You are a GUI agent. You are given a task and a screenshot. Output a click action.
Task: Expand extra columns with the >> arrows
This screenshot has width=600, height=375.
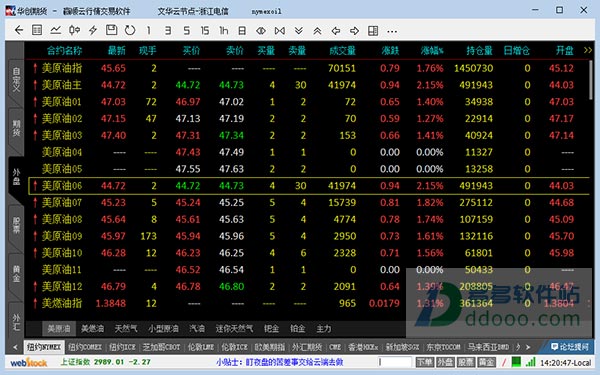[588, 51]
